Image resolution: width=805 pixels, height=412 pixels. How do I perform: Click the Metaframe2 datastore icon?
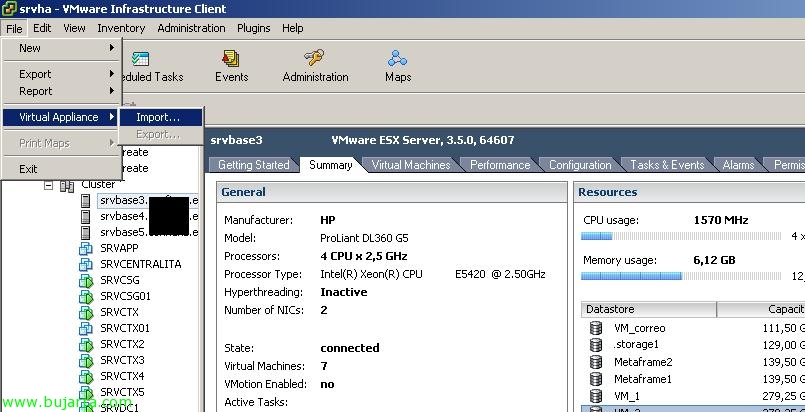tap(596, 362)
